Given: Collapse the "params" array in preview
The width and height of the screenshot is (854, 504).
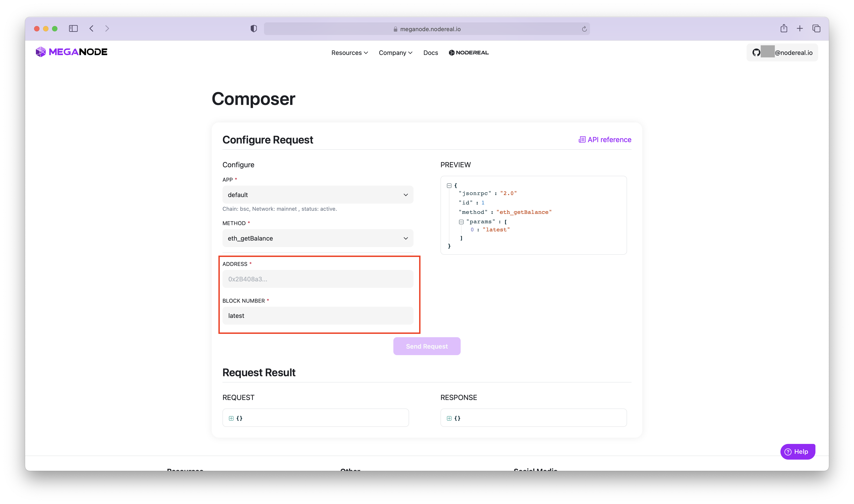Looking at the screenshot, I should (461, 222).
